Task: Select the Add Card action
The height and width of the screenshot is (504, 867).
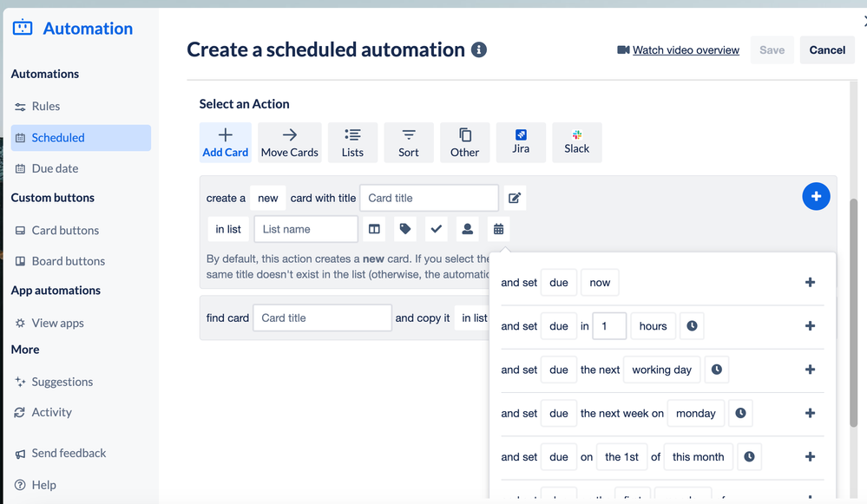Action: pos(226,142)
